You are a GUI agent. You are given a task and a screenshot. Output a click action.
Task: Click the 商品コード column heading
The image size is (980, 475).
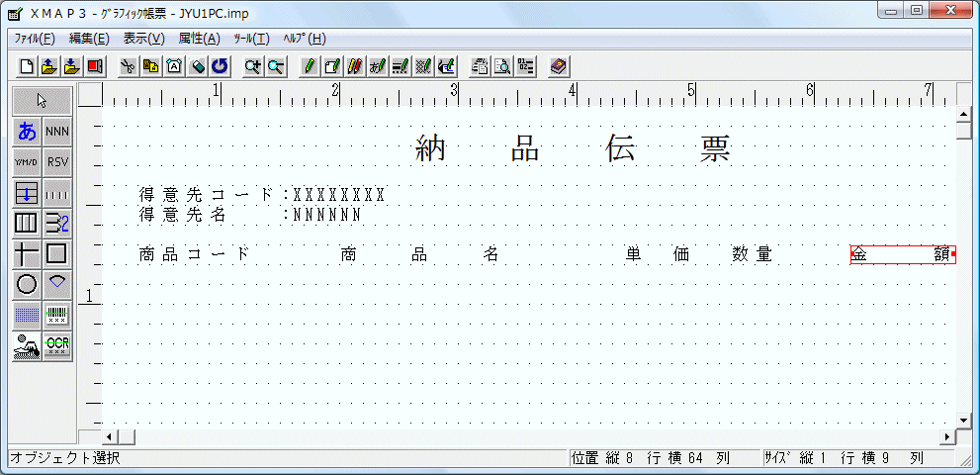[x=194, y=254]
